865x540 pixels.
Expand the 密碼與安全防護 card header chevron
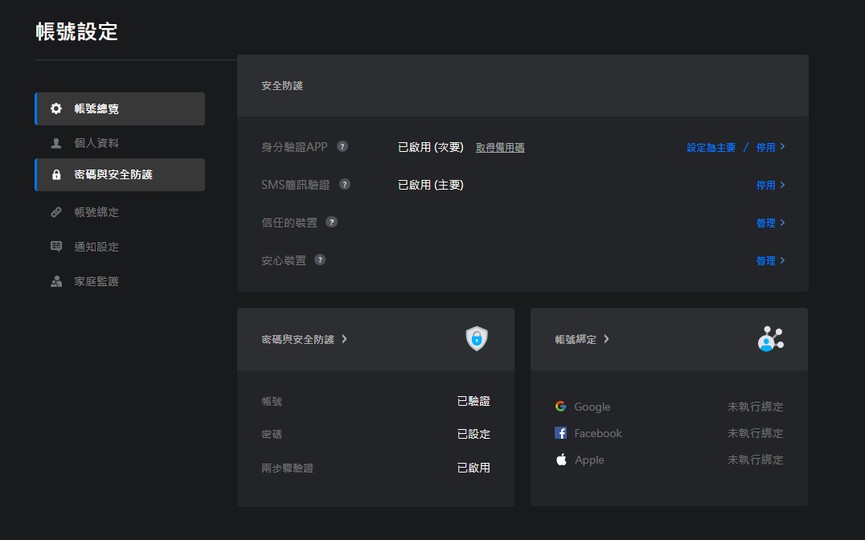pos(344,339)
